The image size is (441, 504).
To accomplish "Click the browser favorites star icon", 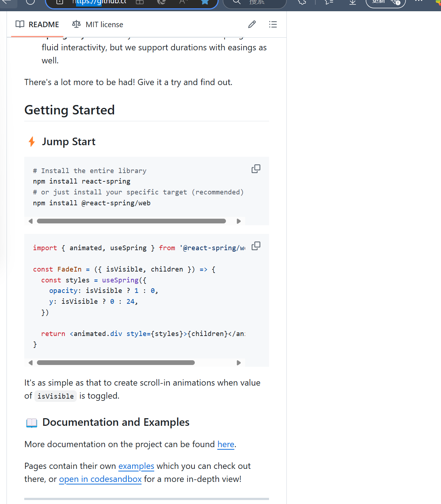I will click(x=205, y=2).
